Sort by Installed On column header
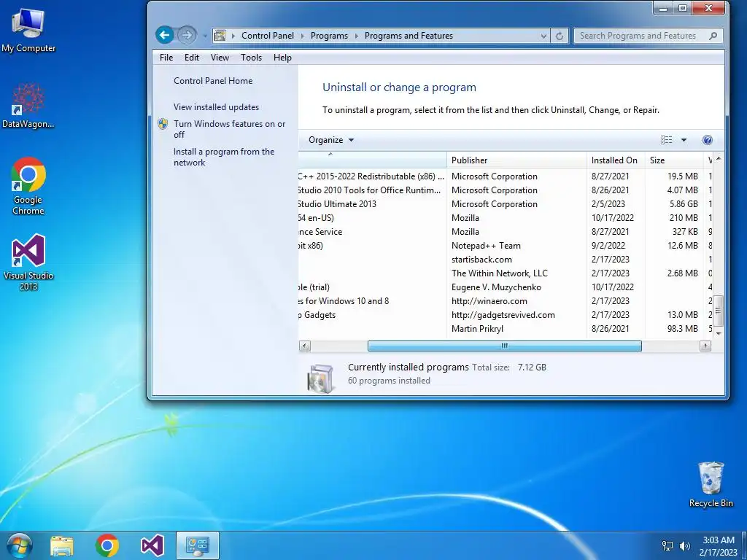This screenshot has height=560, width=747. click(616, 160)
